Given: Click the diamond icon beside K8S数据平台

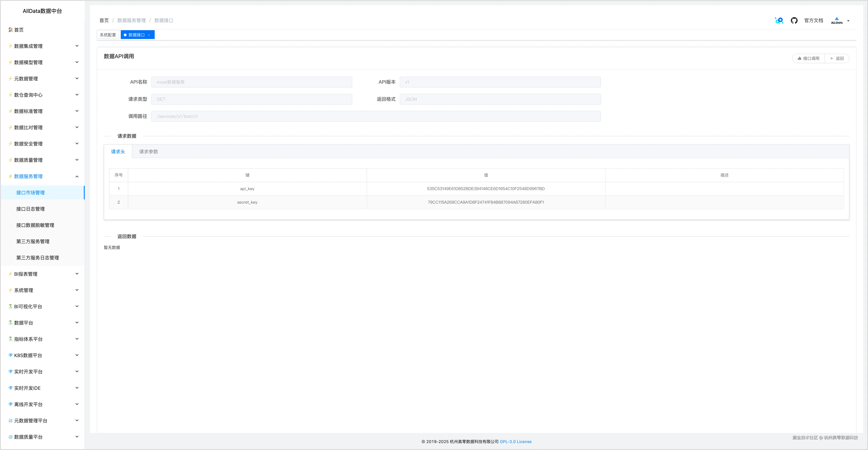Looking at the screenshot, I should (x=11, y=355).
